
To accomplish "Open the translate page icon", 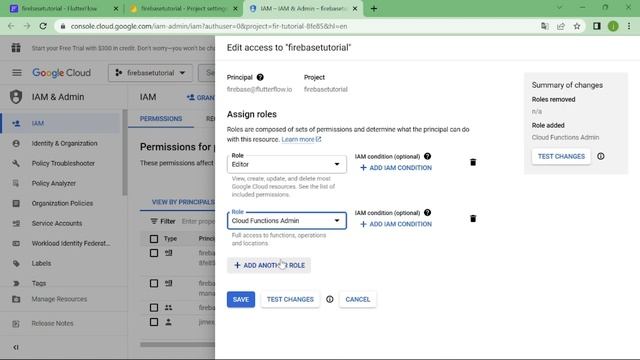I will click(544, 26).
